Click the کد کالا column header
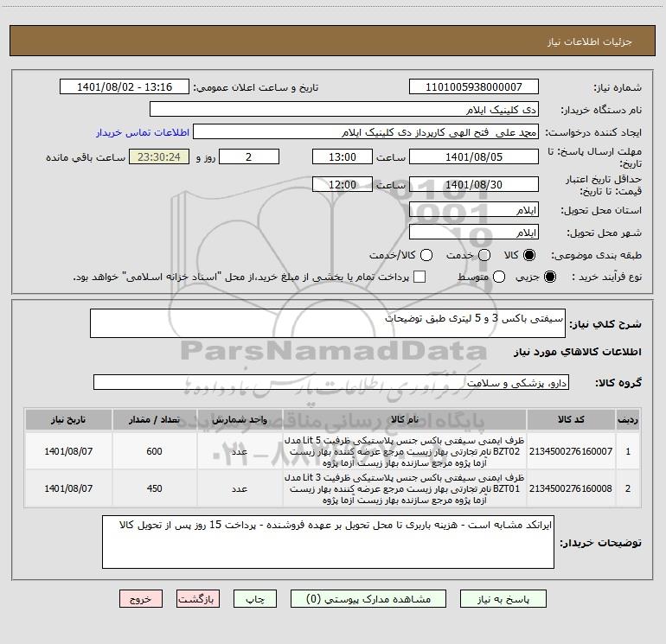 (571, 419)
